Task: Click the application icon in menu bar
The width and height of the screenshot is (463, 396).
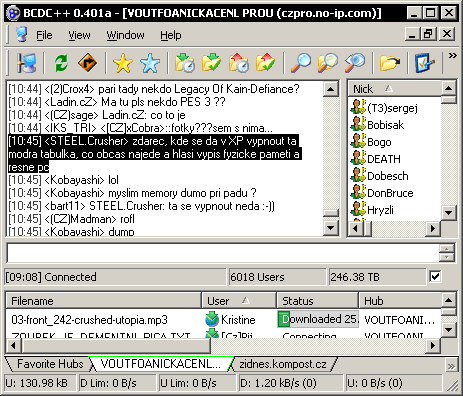Action: (22, 35)
